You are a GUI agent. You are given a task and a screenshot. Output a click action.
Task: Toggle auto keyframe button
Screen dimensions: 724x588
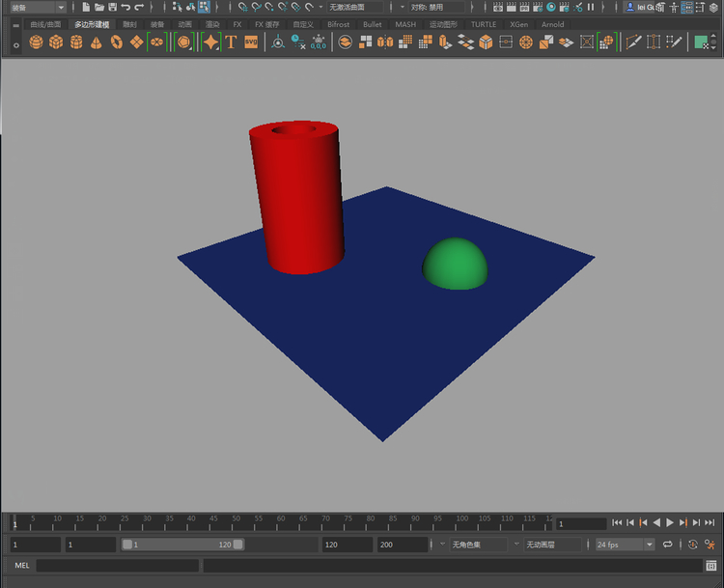[693, 545]
